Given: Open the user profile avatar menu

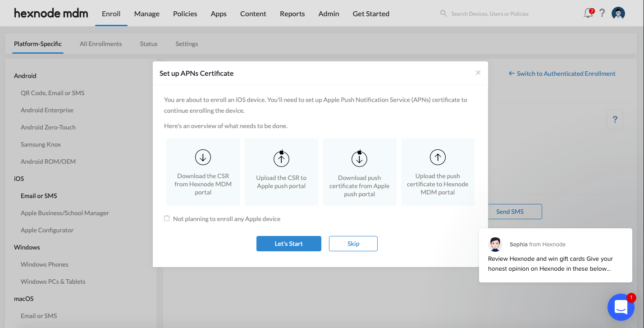Looking at the screenshot, I should tap(618, 14).
